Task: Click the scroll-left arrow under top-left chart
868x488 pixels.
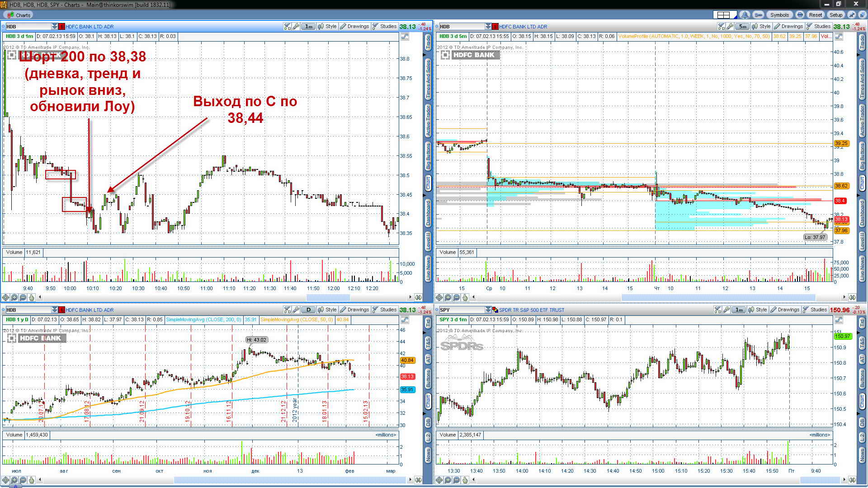Action: [40, 297]
